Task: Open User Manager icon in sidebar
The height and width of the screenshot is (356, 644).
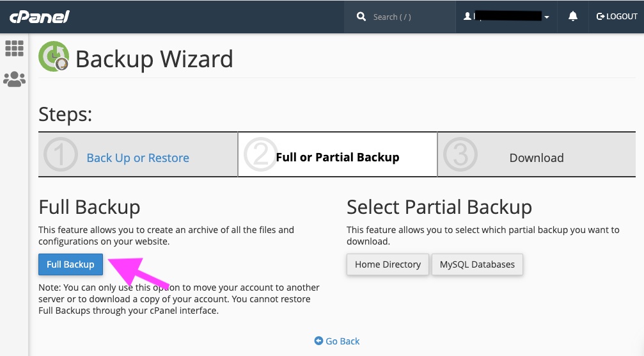Action: (x=14, y=79)
